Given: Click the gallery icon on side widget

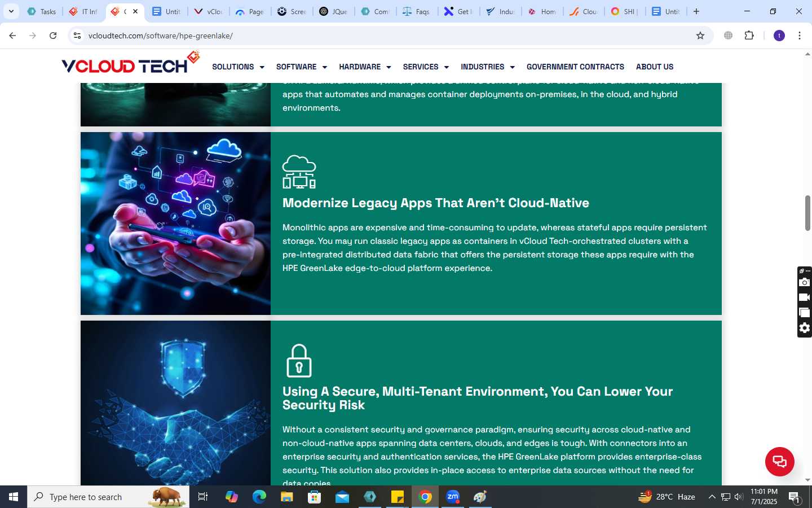Looking at the screenshot, I should tap(805, 313).
